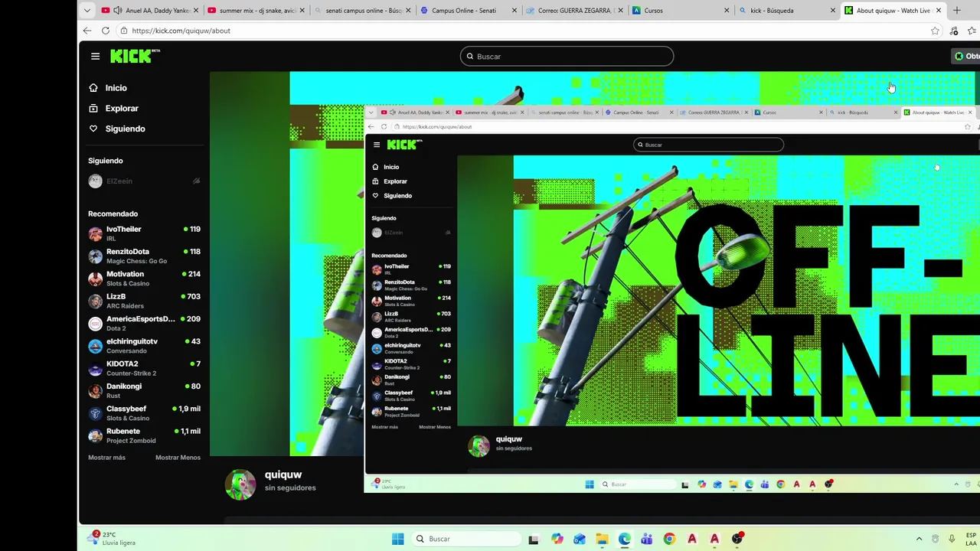This screenshot has height=551, width=980.
Task: Switch to the Campus Online - Senati tab
Action: click(x=469, y=11)
